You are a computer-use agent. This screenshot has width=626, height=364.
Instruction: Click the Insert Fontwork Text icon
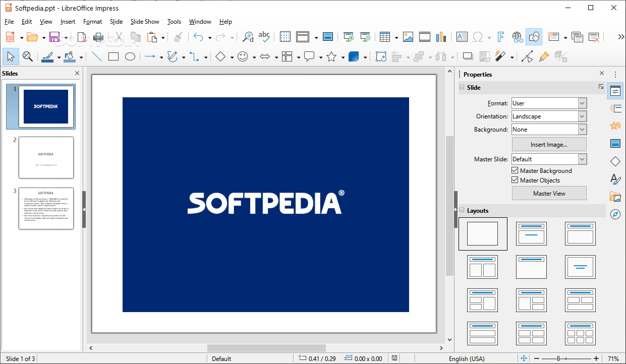coord(500,37)
